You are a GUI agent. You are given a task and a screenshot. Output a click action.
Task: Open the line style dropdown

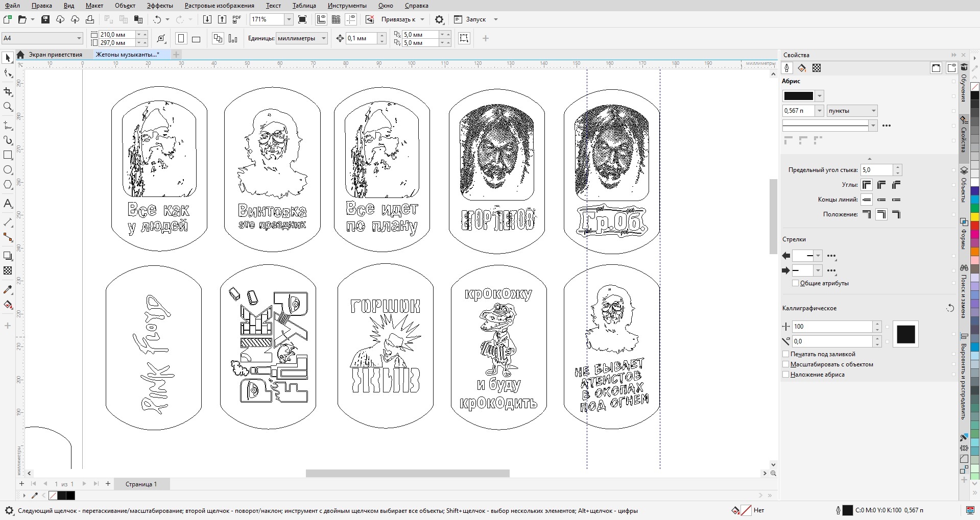(873, 126)
